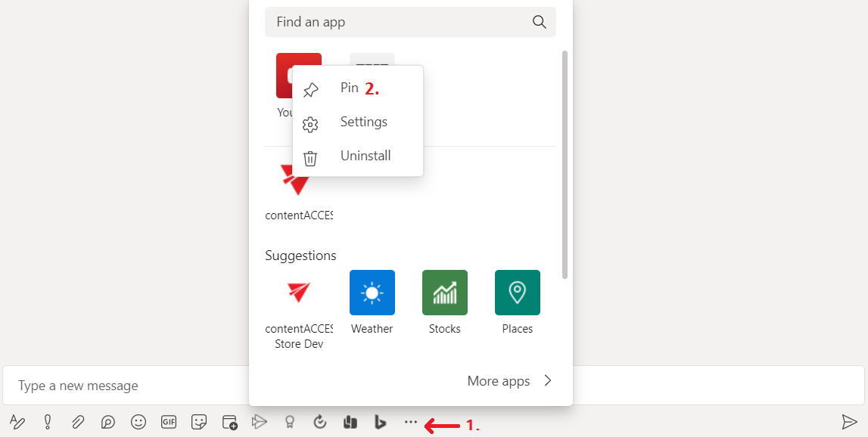
Task: Choose Settings in the context menu
Action: point(363,122)
